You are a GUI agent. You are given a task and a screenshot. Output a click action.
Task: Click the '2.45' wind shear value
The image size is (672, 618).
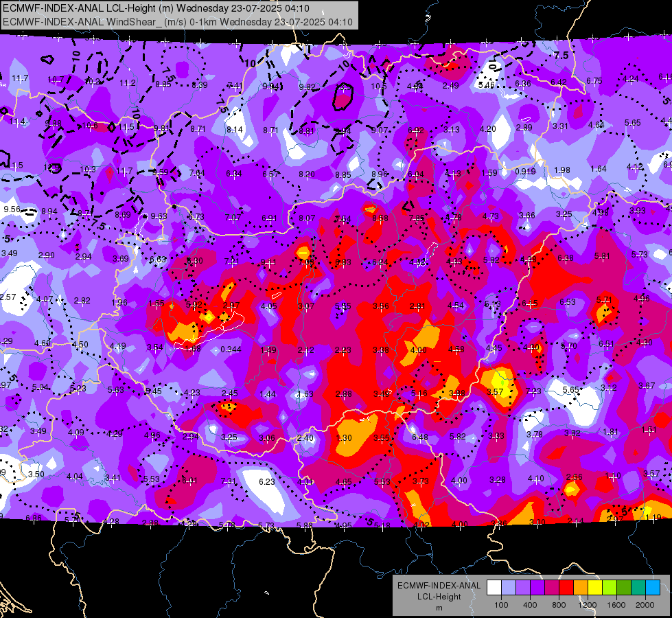click(230, 393)
